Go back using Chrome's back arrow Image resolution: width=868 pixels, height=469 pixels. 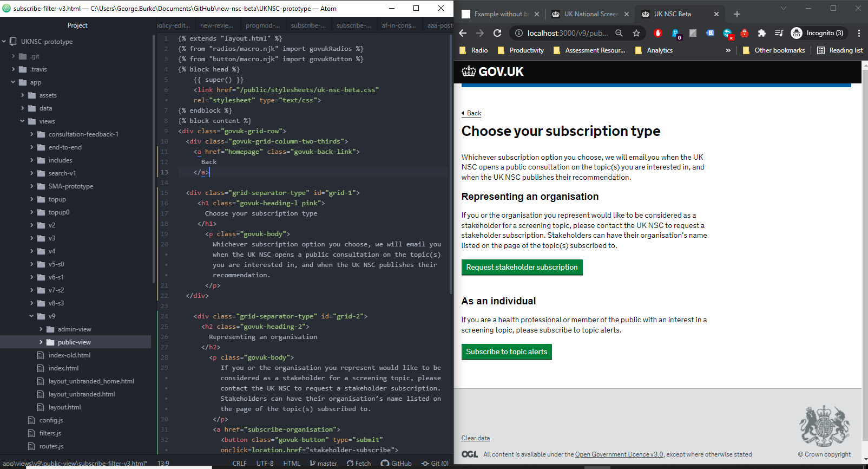463,33
